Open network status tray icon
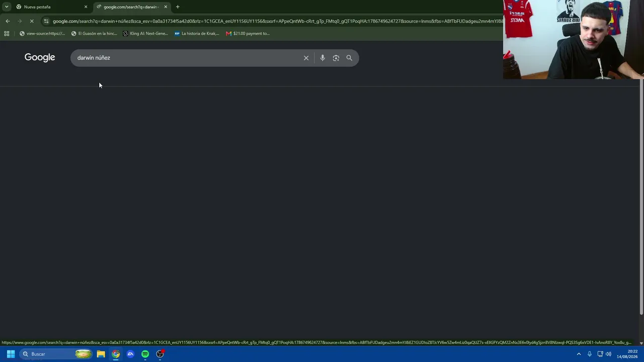 point(600,354)
